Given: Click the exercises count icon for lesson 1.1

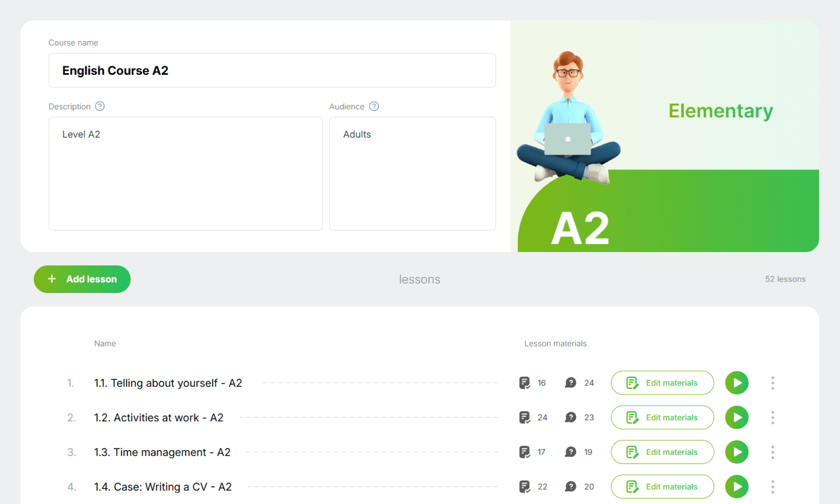Looking at the screenshot, I should tap(525, 383).
